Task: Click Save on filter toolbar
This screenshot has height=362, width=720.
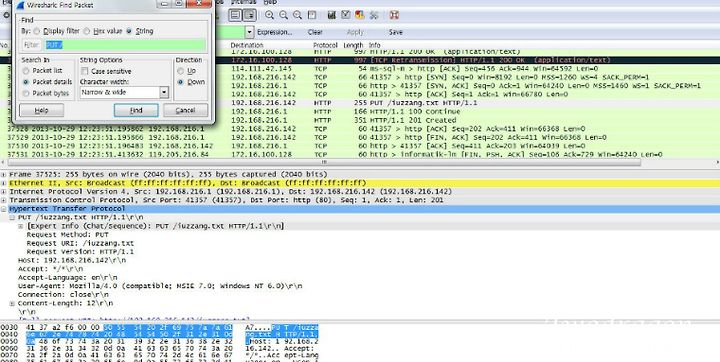Action: pyautogui.click(x=396, y=32)
